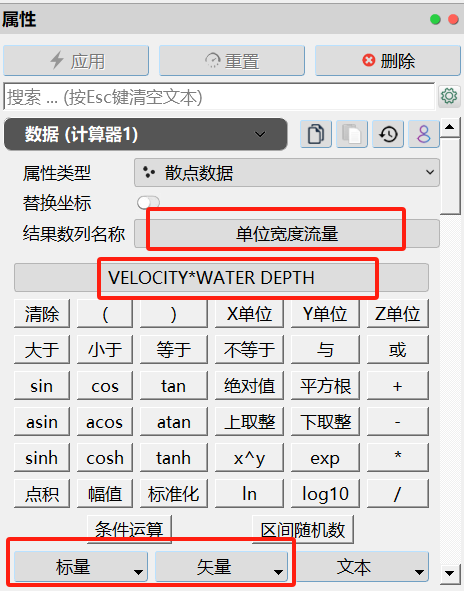Click the 平方根 square root button

(x=325, y=386)
